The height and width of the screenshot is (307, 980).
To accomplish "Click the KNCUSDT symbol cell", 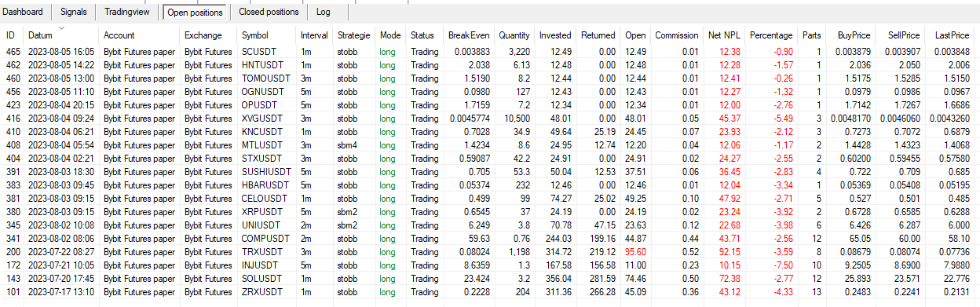I will pos(260,131).
